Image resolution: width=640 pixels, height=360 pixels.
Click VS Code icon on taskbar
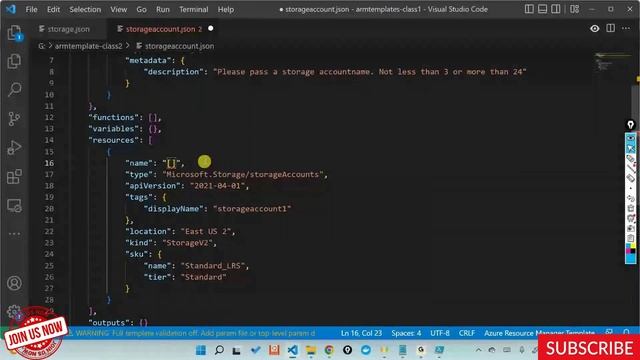pyautogui.click(x=293, y=350)
